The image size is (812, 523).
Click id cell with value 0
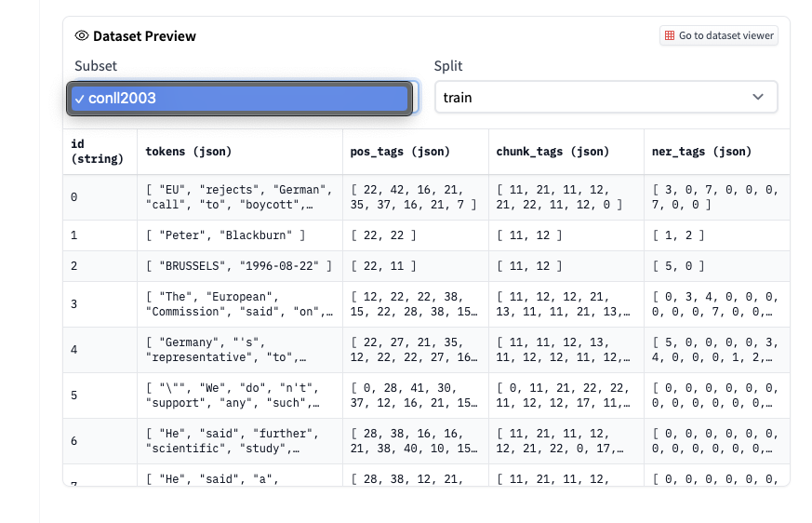tap(100, 197)
